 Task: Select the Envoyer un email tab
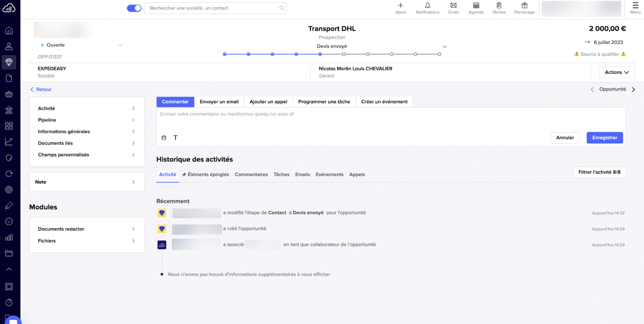(219, 102)
